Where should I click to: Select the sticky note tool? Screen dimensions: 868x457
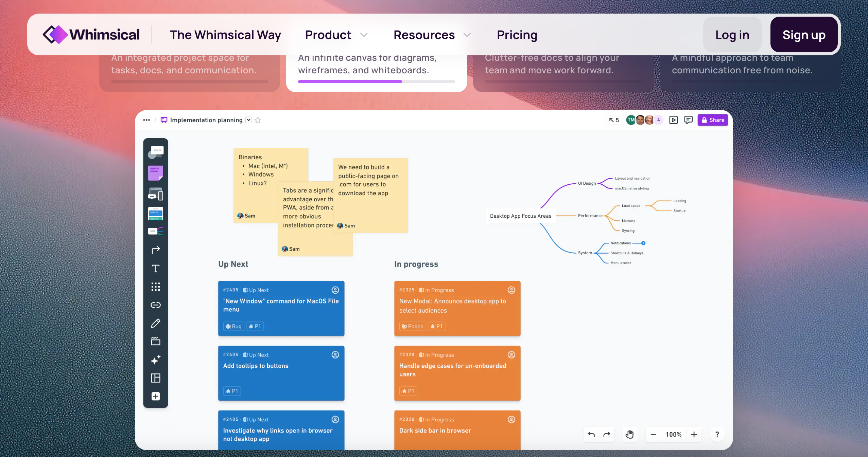156,173
